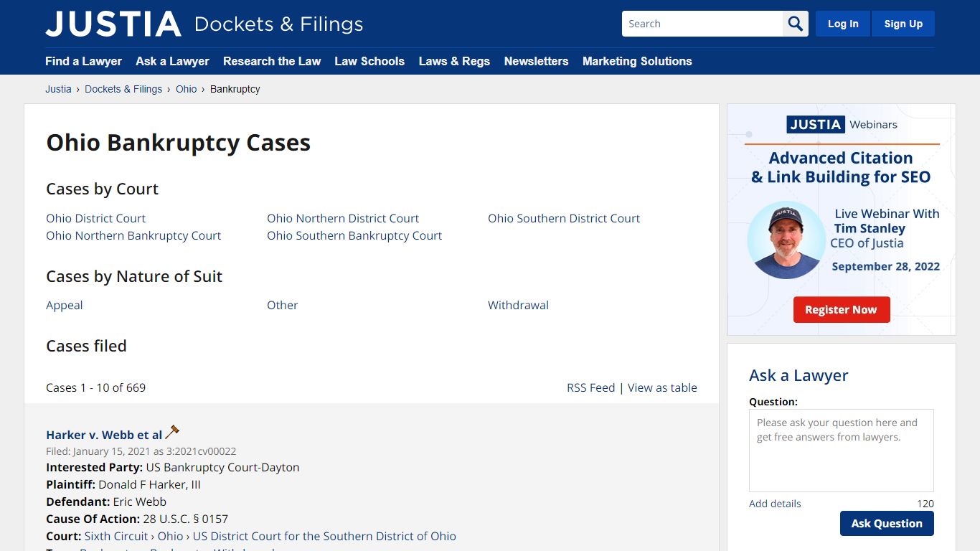Image resolution: width=980 pixels, height=551 pixels.
Task: Open Laws & Regs menu
Action: click(454, 61)
